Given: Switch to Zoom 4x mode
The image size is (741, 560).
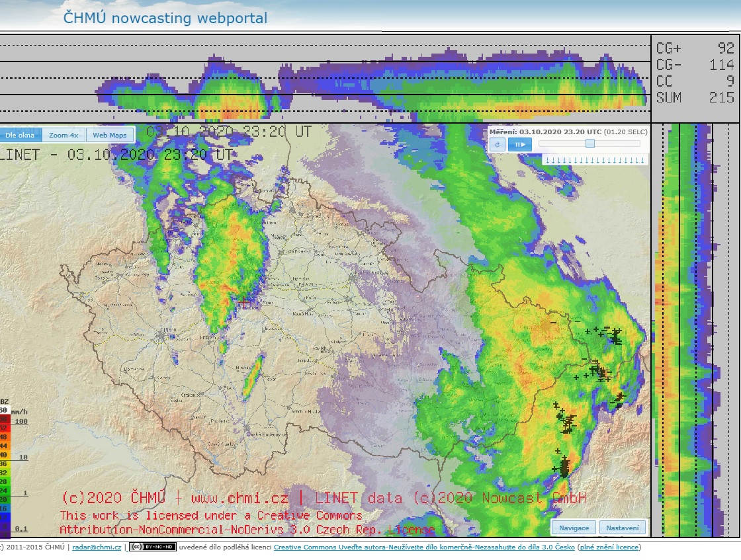Looking at the screenshot, I should [64, 136].
